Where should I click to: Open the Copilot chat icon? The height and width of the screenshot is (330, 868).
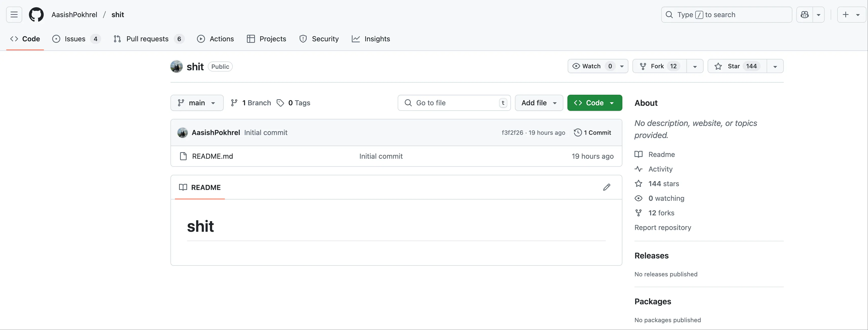coord(805,14)
